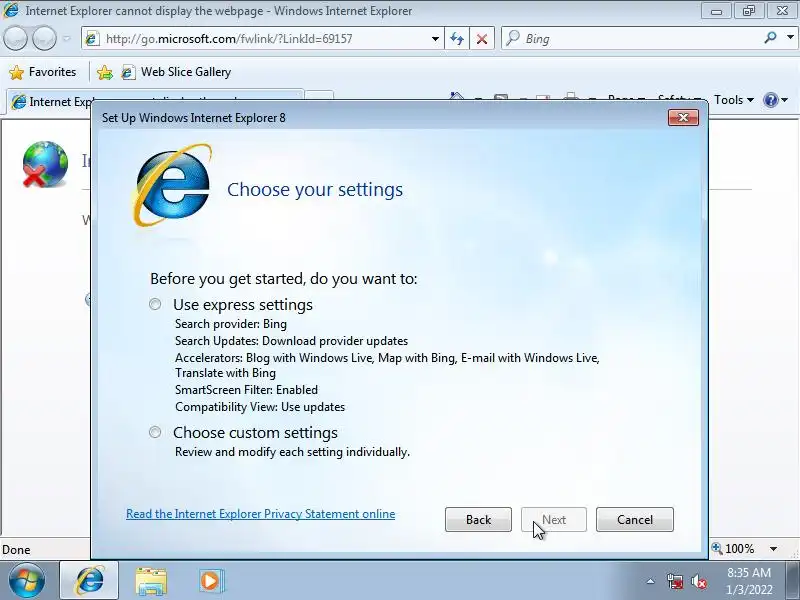Viewport: 800px width, 600px height.
Task: Click Review and modify each setting text
Action: click(292, 452)
